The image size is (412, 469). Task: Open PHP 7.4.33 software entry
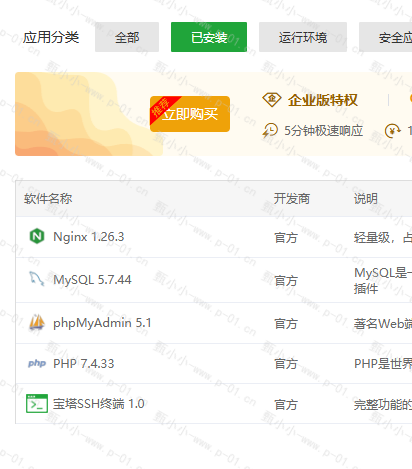[84, 364]
